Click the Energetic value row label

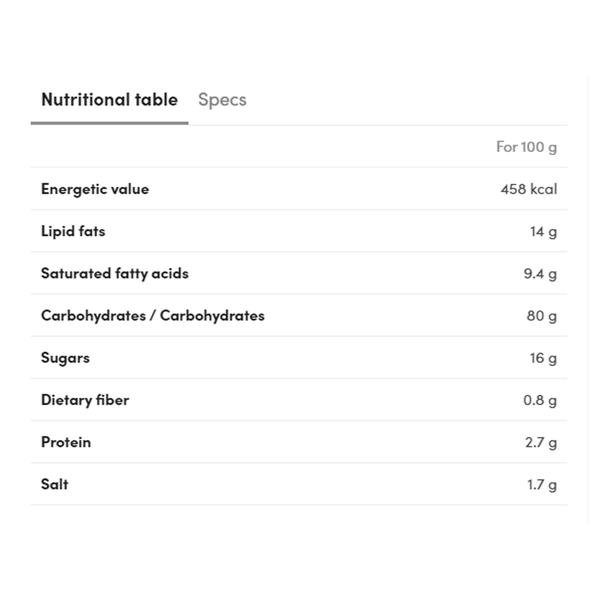[95, 188]
